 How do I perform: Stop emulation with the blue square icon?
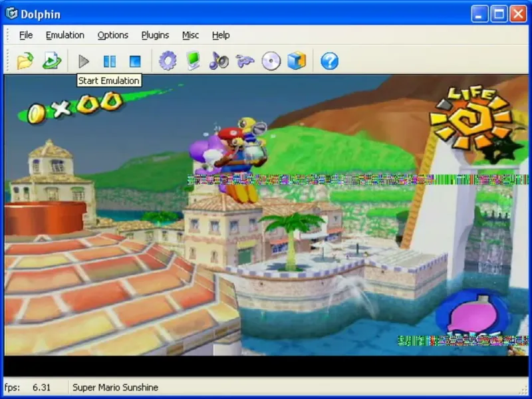(x=135, y=61)
